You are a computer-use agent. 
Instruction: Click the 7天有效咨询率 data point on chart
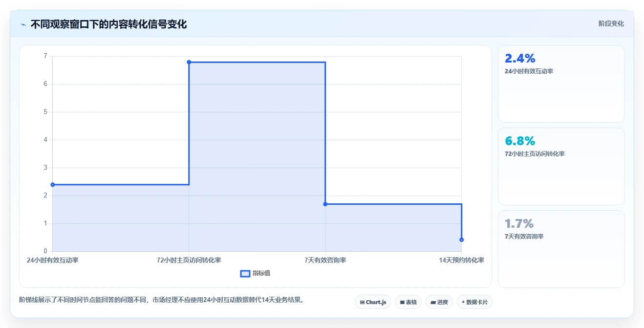pyautogui.click(x=325, y=204)
